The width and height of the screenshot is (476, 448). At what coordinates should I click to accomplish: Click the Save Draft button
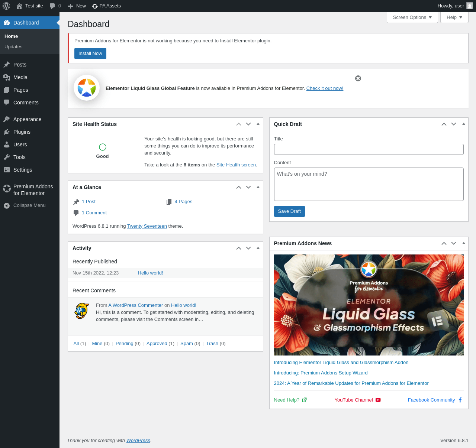coord(289,211)
